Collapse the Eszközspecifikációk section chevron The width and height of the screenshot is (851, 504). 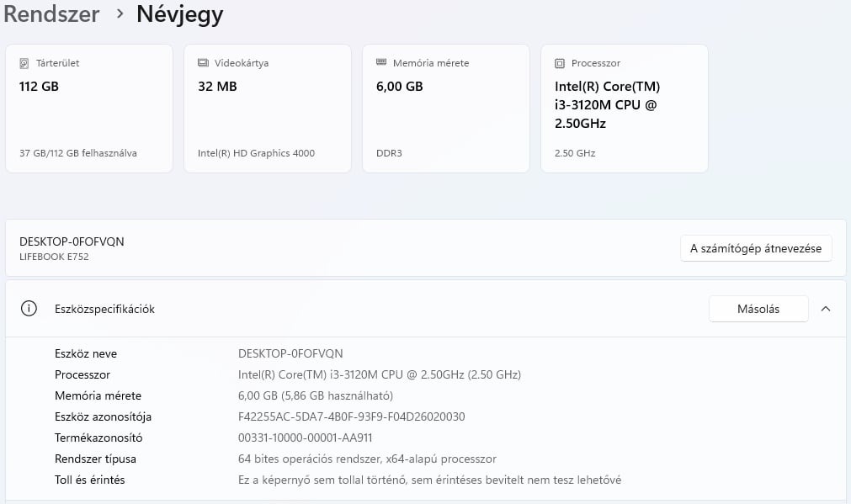coord(825,309)
